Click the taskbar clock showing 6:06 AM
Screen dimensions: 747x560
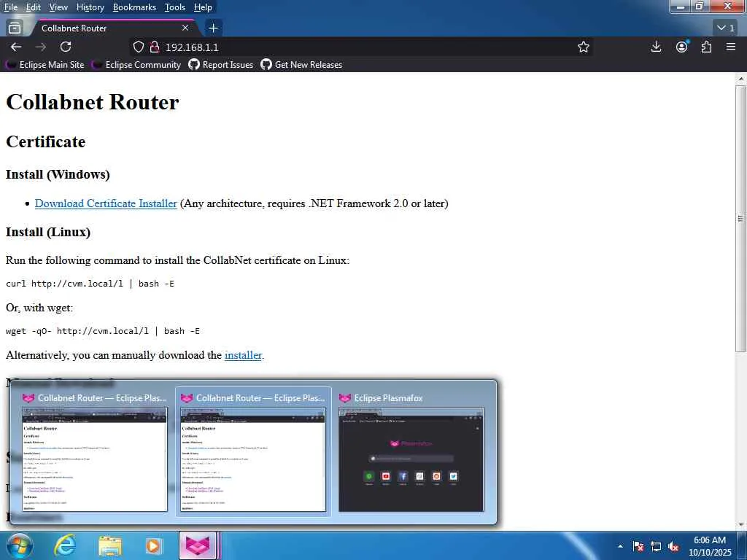point(710,546)
